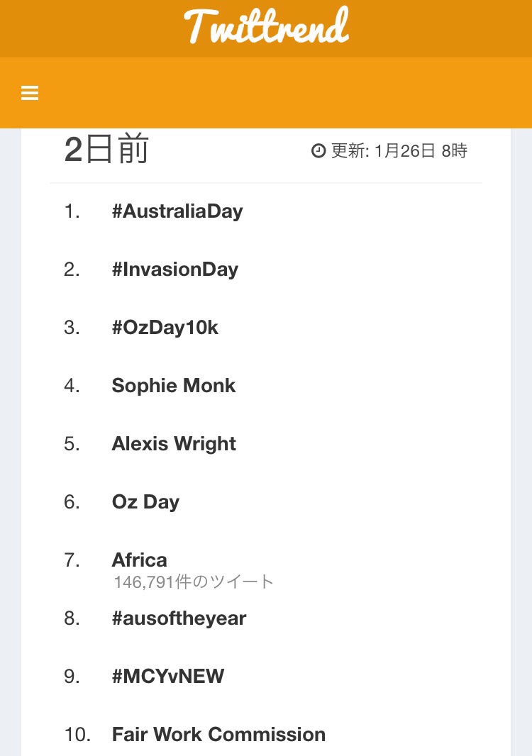Click the 2日前 section heading
Viewport: 532px width, 756px height.
click(106, 150)
